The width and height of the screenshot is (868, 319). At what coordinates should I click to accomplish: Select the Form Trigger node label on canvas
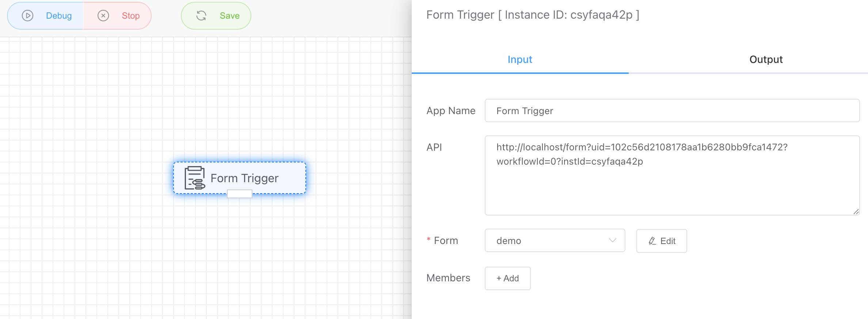(244, 178)
